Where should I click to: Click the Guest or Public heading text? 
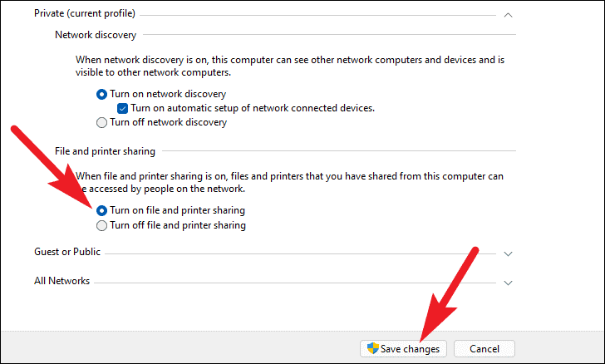[67, 252]
